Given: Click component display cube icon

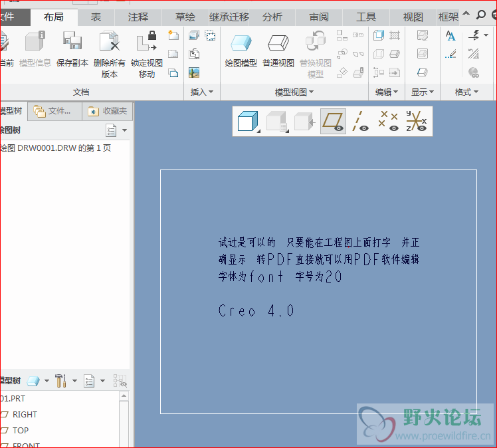Looking at the screenshot, I should click(379, 35).
